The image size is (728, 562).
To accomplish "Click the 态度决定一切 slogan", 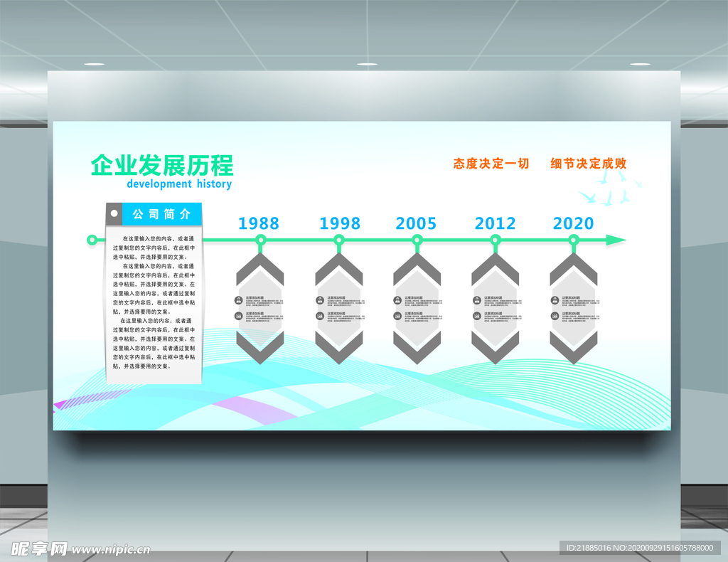I will click(491, 164).
